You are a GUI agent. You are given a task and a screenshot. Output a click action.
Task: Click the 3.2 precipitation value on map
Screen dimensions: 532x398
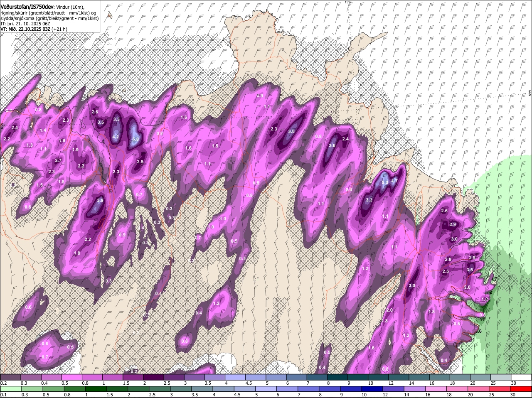click(x=369, y=200)
